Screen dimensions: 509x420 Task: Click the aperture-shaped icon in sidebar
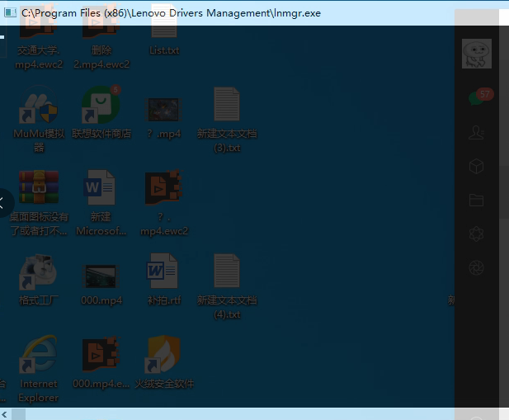point(476,267)
